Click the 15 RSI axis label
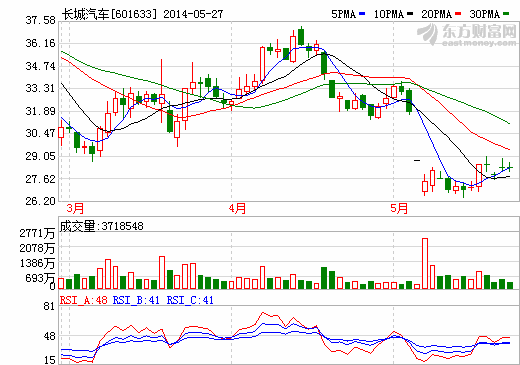 49,360
